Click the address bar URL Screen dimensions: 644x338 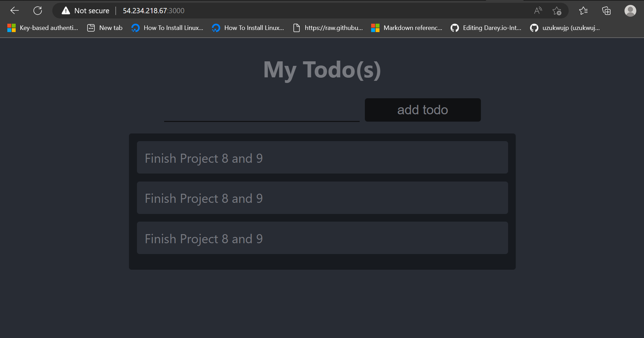pos(153,10)
